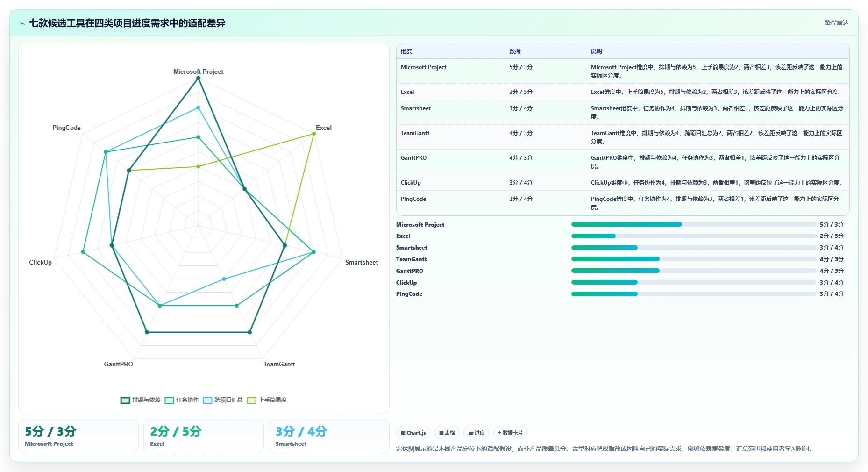Click the Chart.js tag chip
The image size is (868, 472).
(x=413, y=433)
